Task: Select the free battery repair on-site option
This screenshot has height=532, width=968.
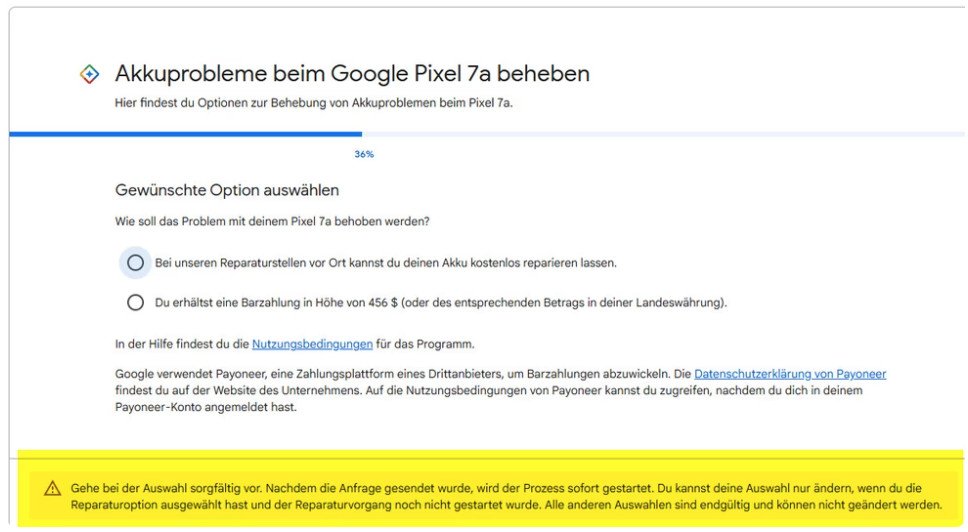Action: click(x=135, y=263)
